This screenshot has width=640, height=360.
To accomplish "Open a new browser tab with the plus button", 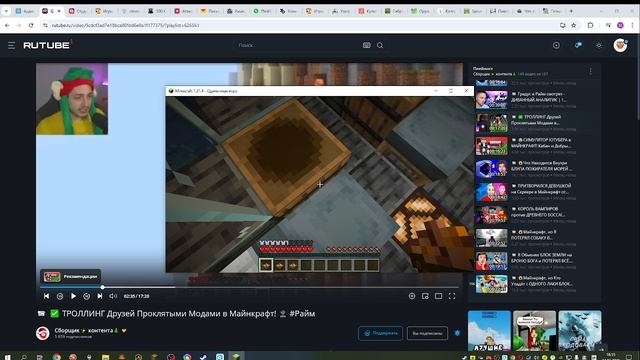I will pos(571,11).
